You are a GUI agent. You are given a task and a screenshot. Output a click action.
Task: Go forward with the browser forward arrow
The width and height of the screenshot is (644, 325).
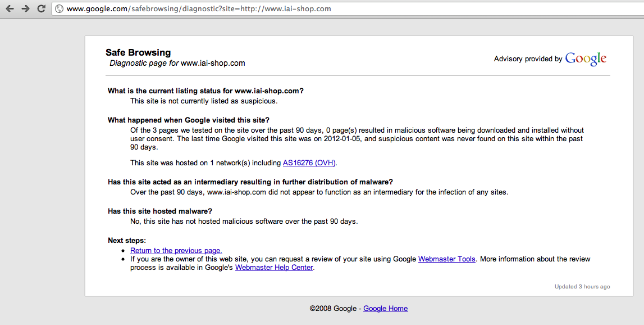pyautogui.click(x=25, y=8)
